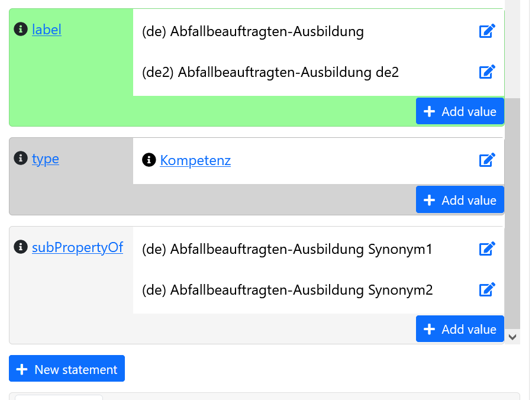Click the plus icon inside New statement button
Image resolution: width=532 pixels, height=400 pixels.
pyautogui.click(x=22, y=369)
